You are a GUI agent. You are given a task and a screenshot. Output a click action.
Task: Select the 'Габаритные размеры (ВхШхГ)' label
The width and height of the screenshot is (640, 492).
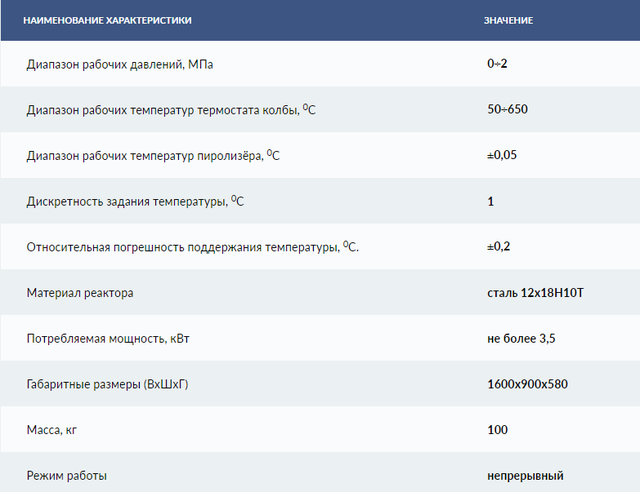[112, 384]
